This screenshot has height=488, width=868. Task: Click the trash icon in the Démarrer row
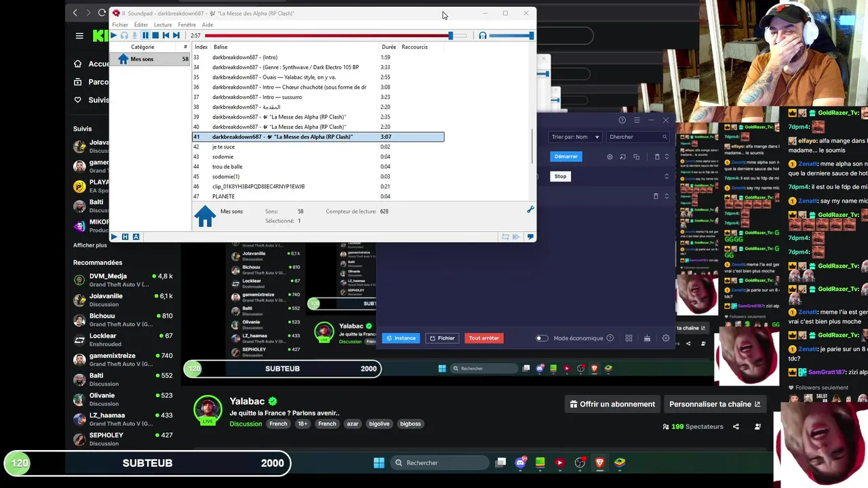(x=656, y=157)
